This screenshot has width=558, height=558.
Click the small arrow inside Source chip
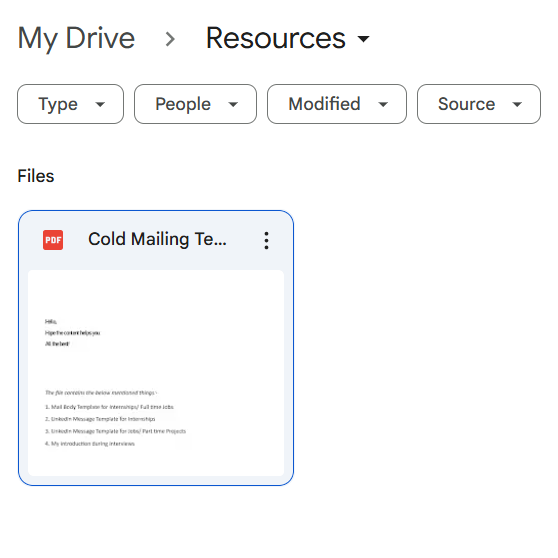click(x=517, y=104)
